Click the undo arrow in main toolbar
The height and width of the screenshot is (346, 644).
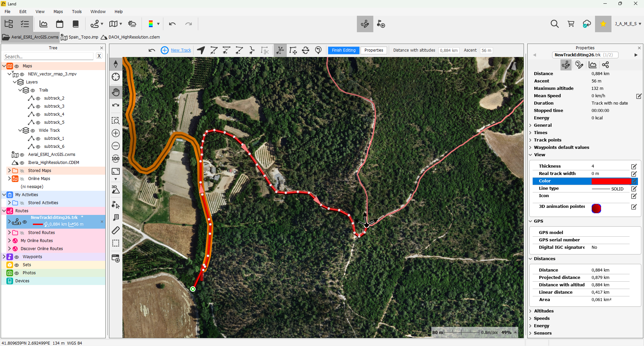point(172,24)
